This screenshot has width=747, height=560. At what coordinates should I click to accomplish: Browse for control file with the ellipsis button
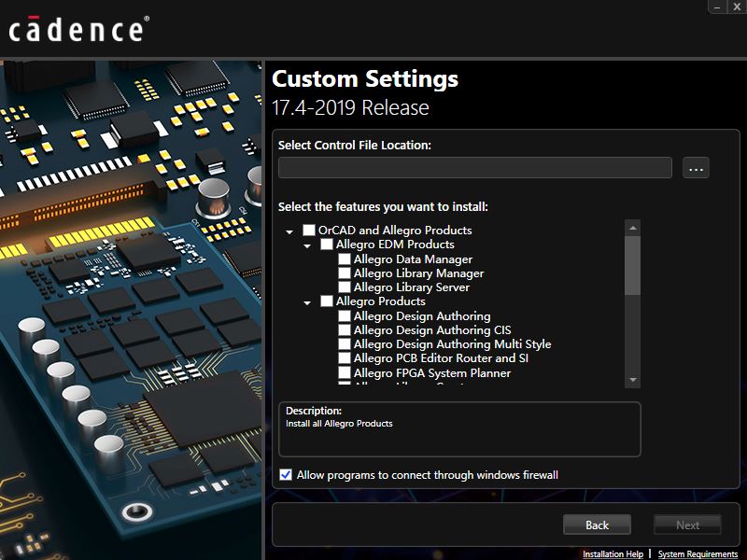[696, 168]
